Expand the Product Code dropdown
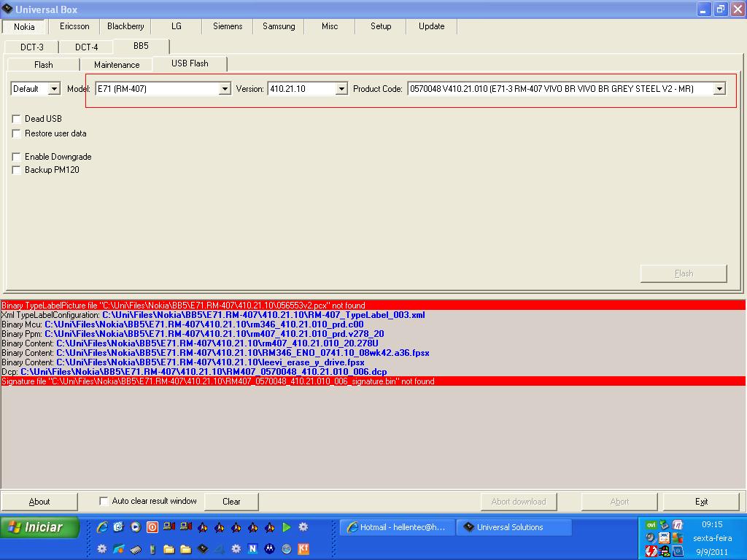 719,88
